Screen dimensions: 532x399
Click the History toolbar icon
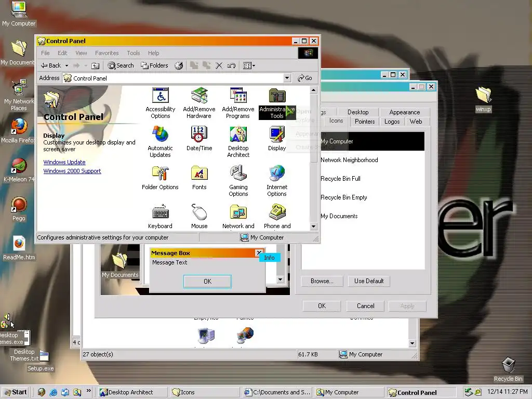click(179, 65)
